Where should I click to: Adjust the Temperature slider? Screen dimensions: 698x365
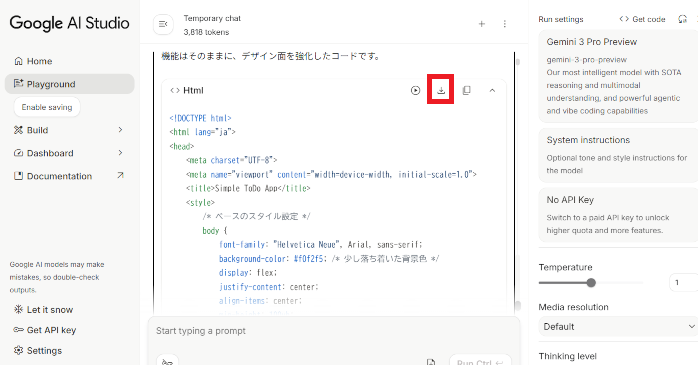pyautogui.click(x=591, y=283)
